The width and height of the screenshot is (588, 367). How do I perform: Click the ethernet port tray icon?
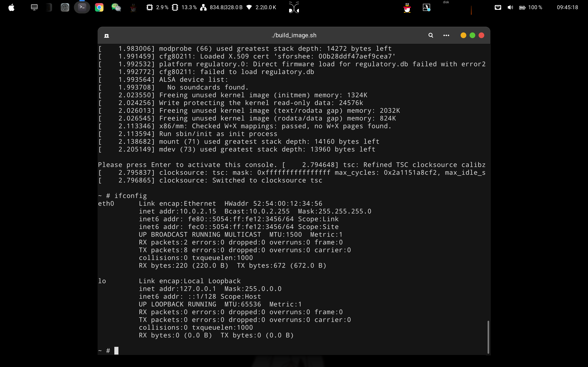click(498, 8)
